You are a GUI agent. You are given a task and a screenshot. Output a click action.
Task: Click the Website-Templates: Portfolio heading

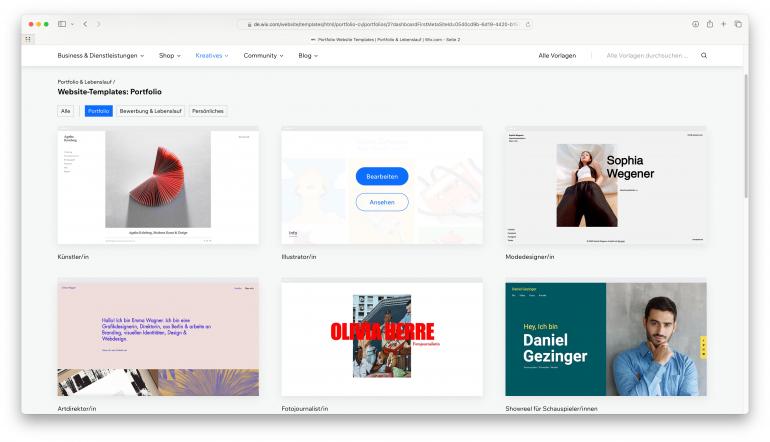110,92
